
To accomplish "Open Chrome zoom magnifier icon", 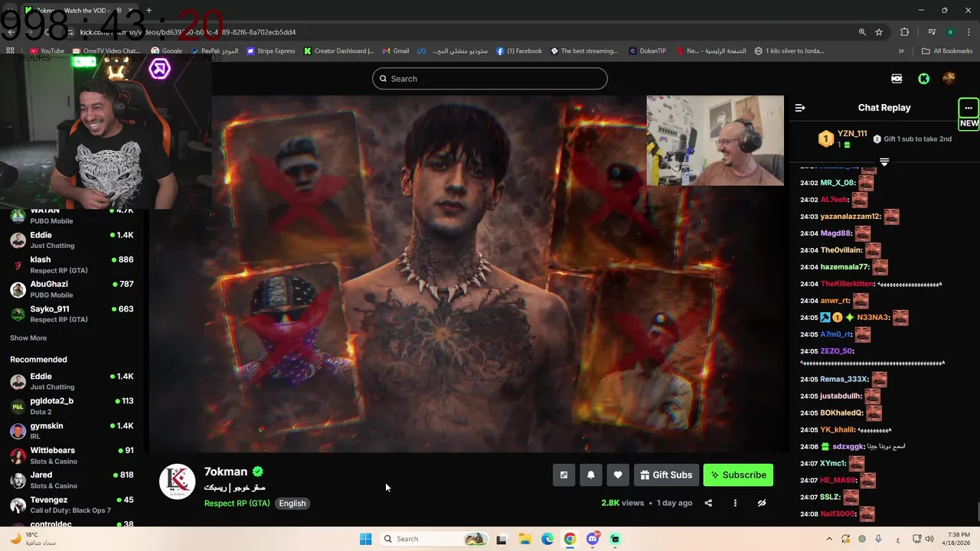I will (862, 32).
